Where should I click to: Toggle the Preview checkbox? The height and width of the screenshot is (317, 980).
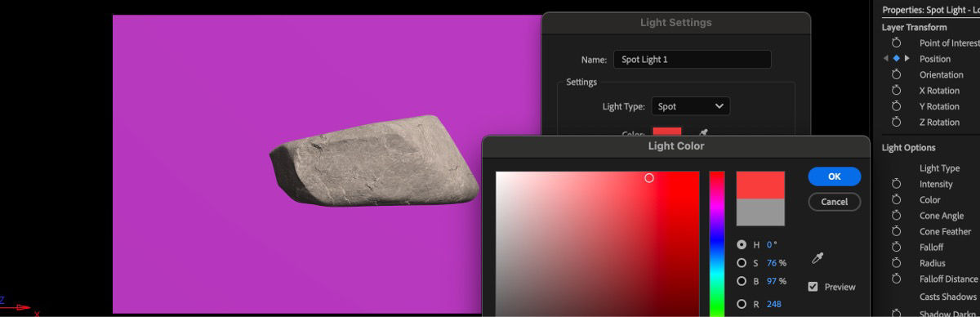pyautogui.click(x=813, y=287)
